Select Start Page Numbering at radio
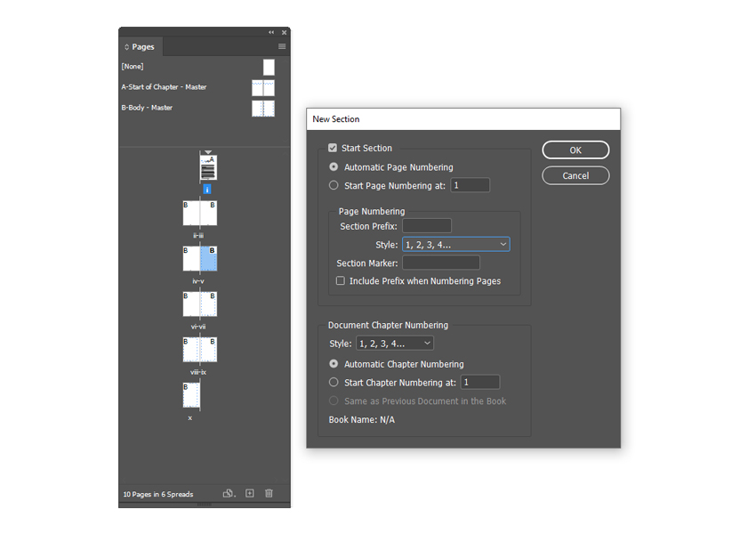The height and width of the screenshot is (534, 756). click(x=334, y=185)
